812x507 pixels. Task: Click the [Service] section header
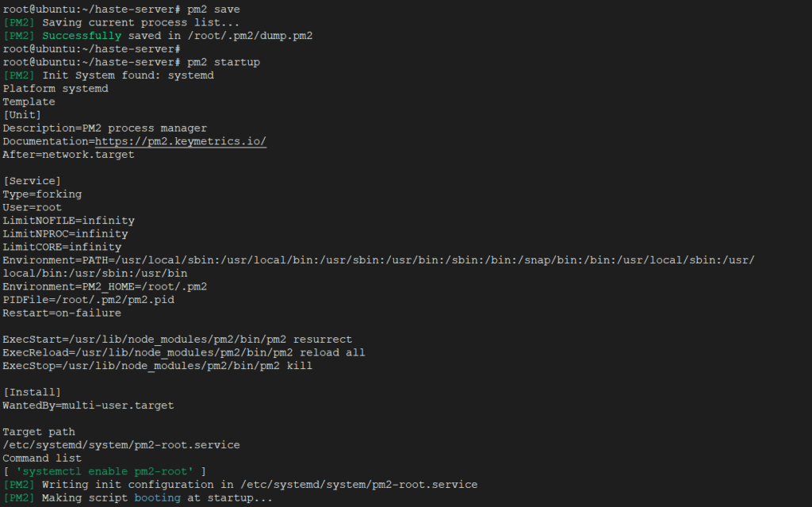pyautogui.click(x=32, y=181)
